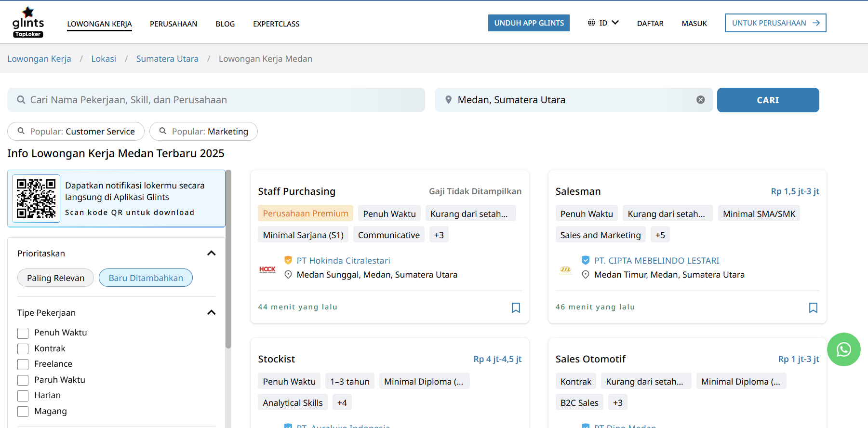This screenshot has height=428, width=868.
Task: Collapse the Tipe Pekerjaan section
Action: click(x=211, y=312)
